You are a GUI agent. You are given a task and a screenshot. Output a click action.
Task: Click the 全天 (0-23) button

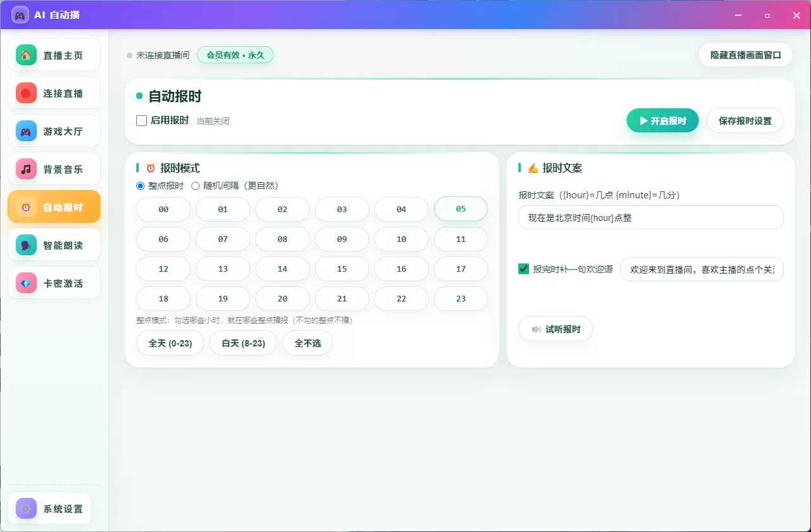pyautogui.click(x=170, y=343)
